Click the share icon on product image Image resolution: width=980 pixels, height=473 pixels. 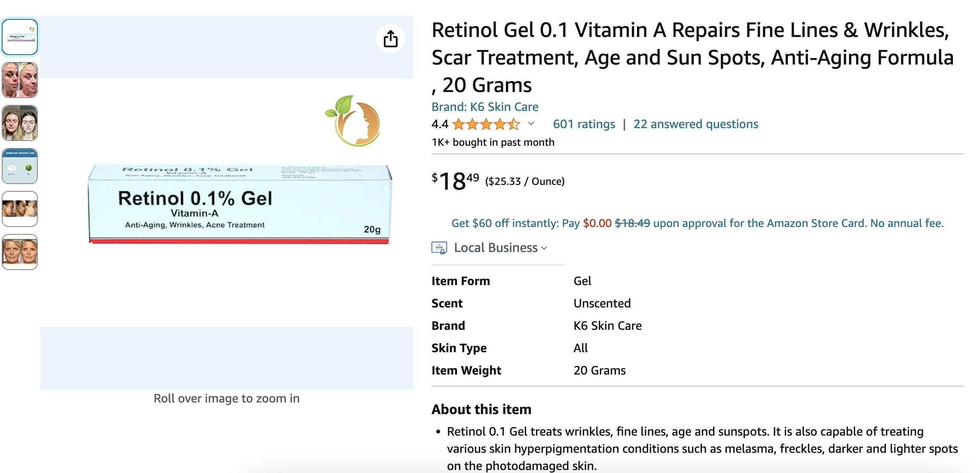(x=390, y=39)
